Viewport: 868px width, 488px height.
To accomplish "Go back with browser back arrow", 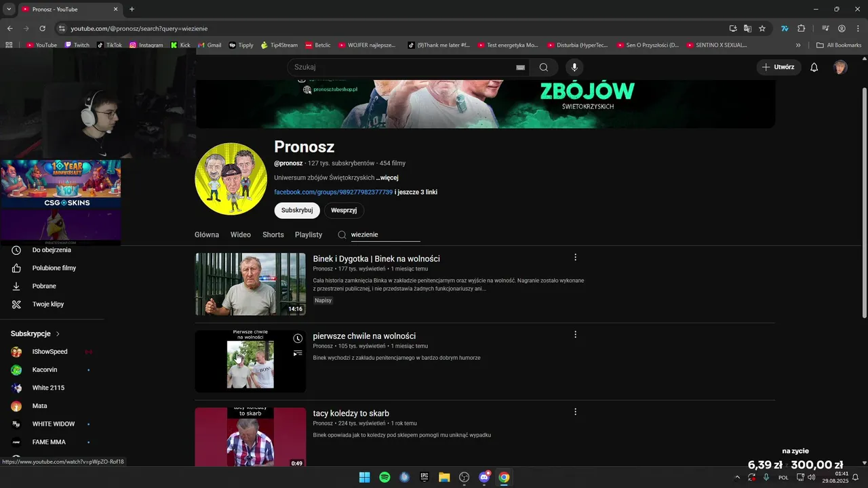I will (x=9, y=28).
